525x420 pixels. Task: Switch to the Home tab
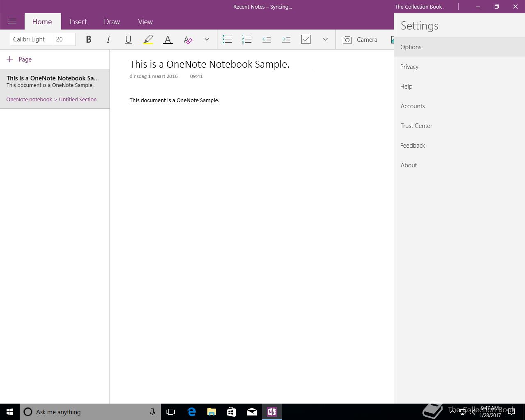point(42,22)
